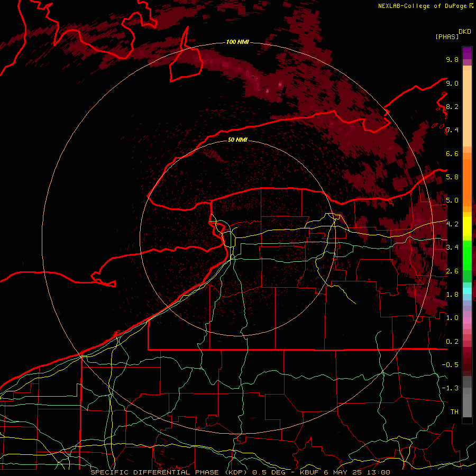This screenshot has height=476, width=476.
Task: Click the cyan segment of the color bar
Action: (467, 291)
